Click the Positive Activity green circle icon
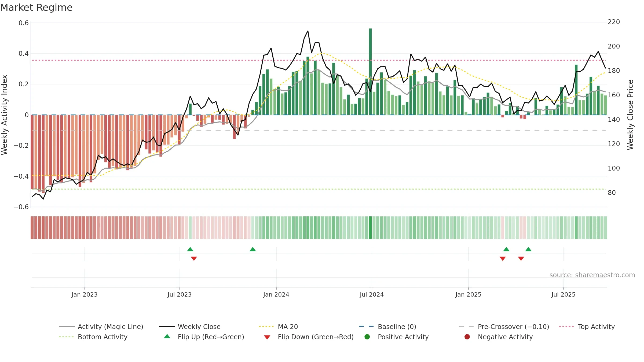Image resolution: width=644 pixels, height=362 pixels. click(367, 337)
